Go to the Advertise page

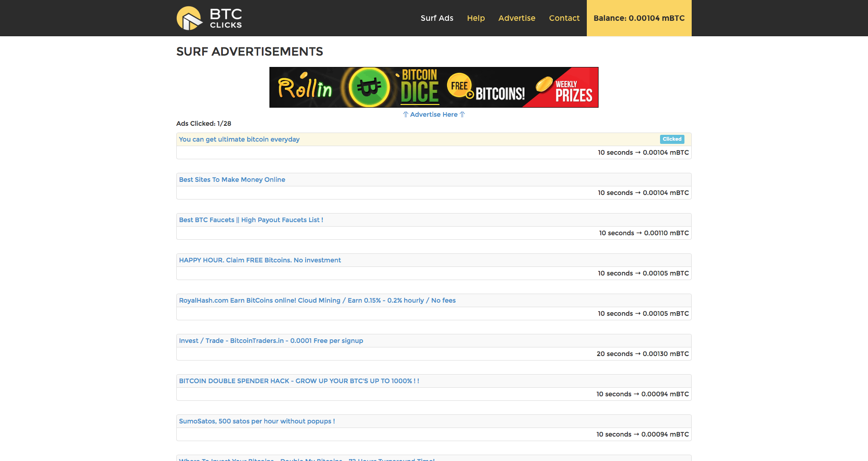click(x=517, y=18)
